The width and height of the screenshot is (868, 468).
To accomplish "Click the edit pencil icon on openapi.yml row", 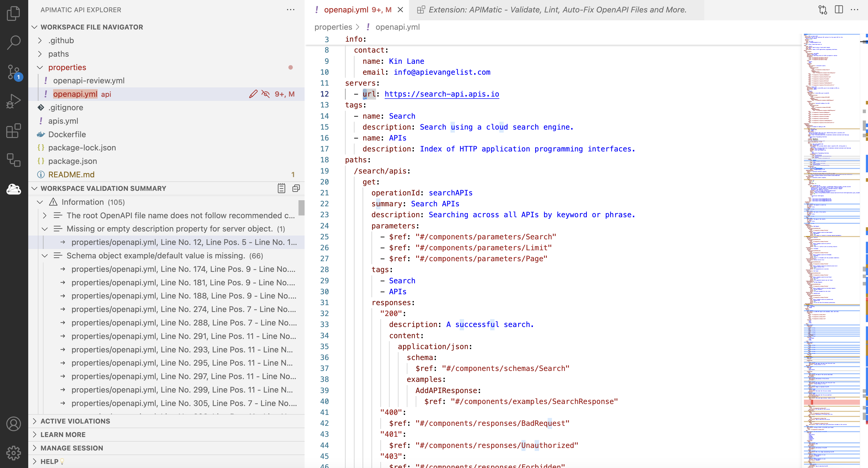I will click(253, 94).
